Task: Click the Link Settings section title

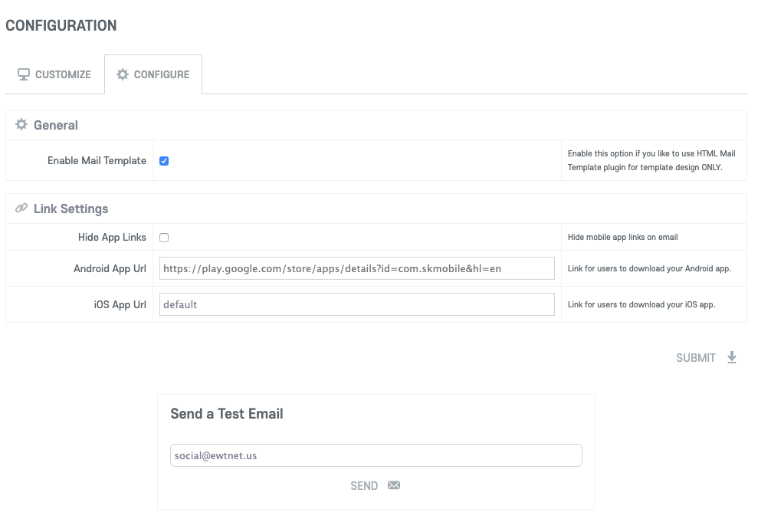Action: tap(71, 209)
